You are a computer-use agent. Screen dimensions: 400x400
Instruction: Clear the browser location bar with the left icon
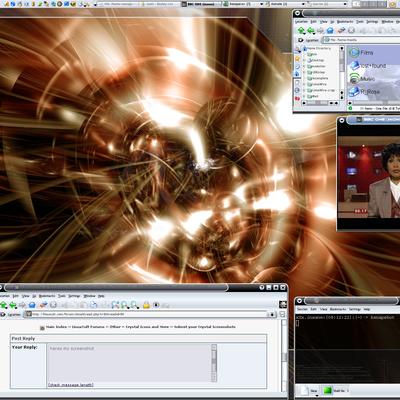click(x=3, y=314)
